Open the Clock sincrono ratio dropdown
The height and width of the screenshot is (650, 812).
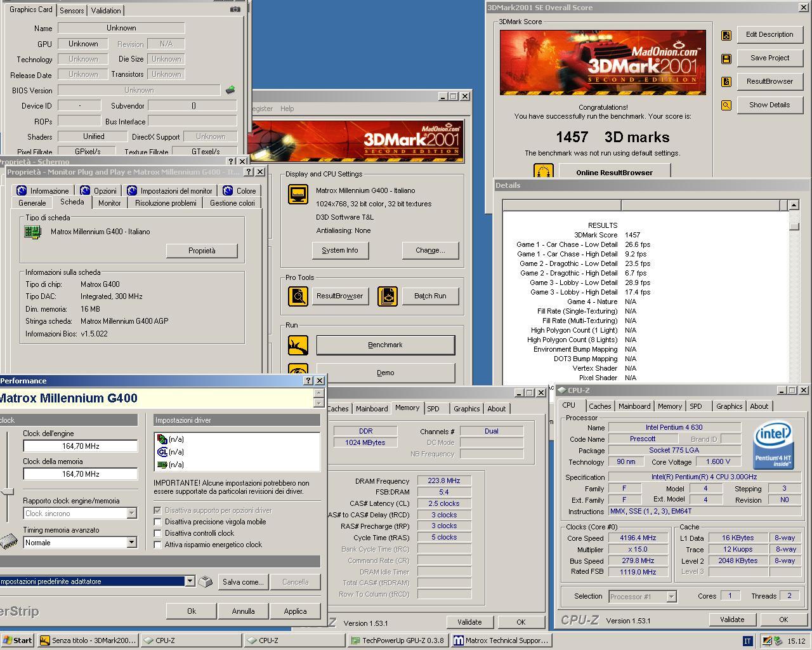(131, 514)
